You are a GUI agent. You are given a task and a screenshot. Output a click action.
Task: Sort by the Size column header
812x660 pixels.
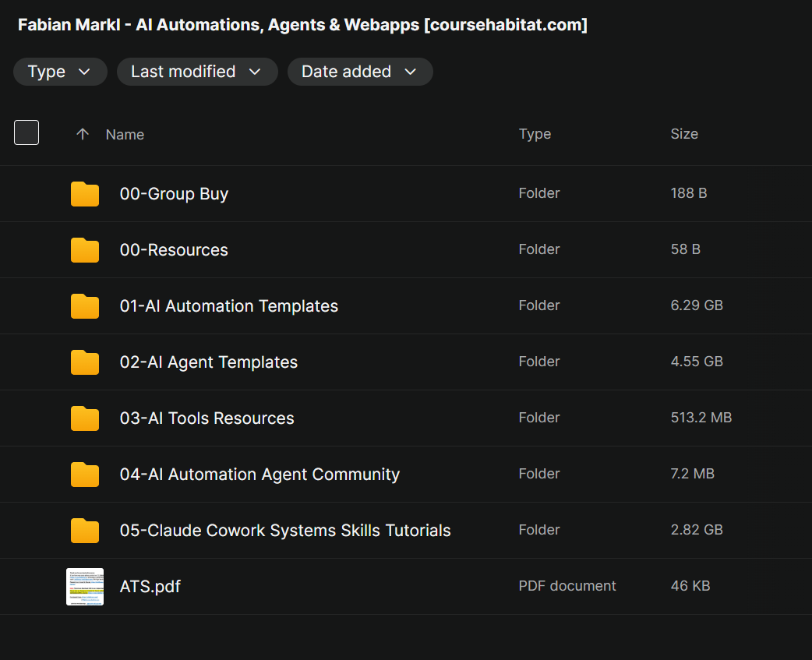point(684,134)
